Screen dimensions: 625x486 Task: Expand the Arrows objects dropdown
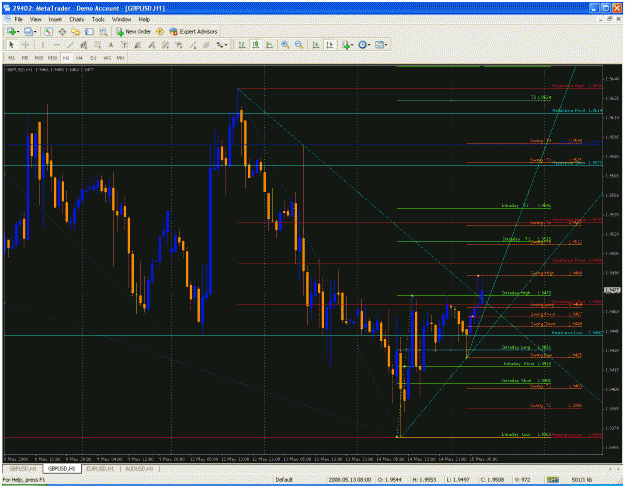click(226, 45)
